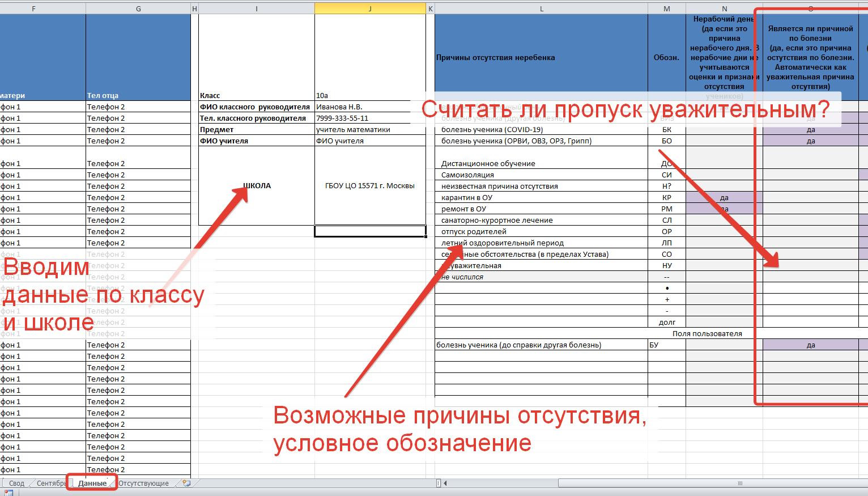Select column L header
The image size is (868, 496).
click(x=541, y=9)
